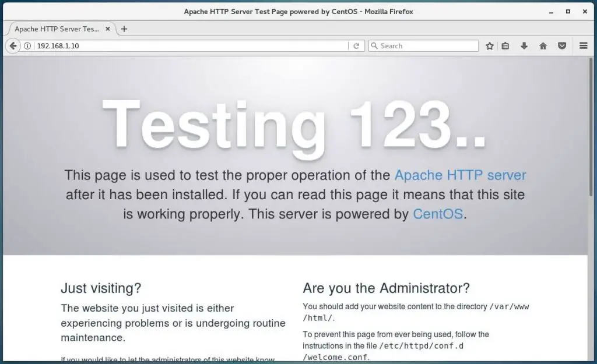The width and height of the screenshot is (597, 364).
Task: Follow the Apache HTTP server link
Action: 461,175
